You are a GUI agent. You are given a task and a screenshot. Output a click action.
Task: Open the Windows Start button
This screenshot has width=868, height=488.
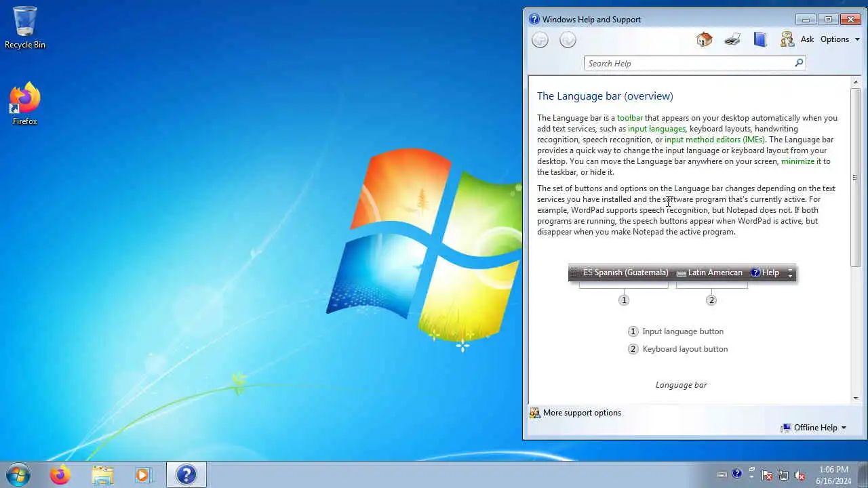tap(18, 475)
